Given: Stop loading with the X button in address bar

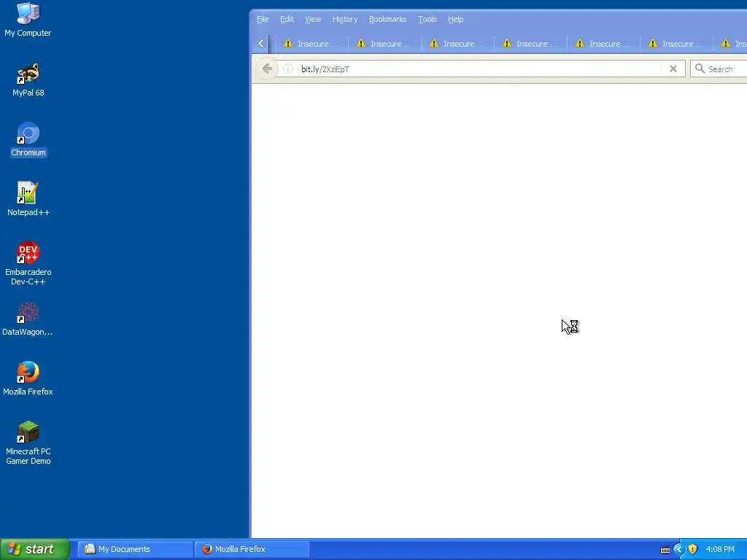Looking at the screenshot, I should (x=673, y=69).
